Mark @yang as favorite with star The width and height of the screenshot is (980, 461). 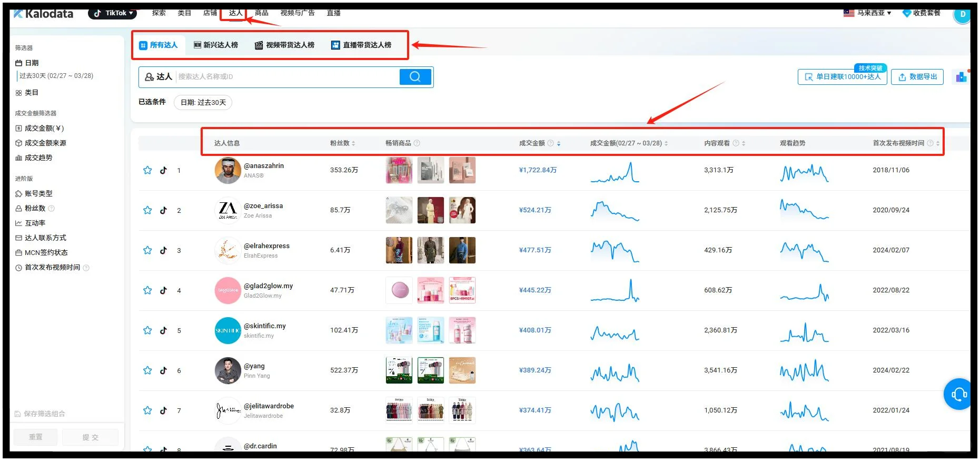point(147,370)
